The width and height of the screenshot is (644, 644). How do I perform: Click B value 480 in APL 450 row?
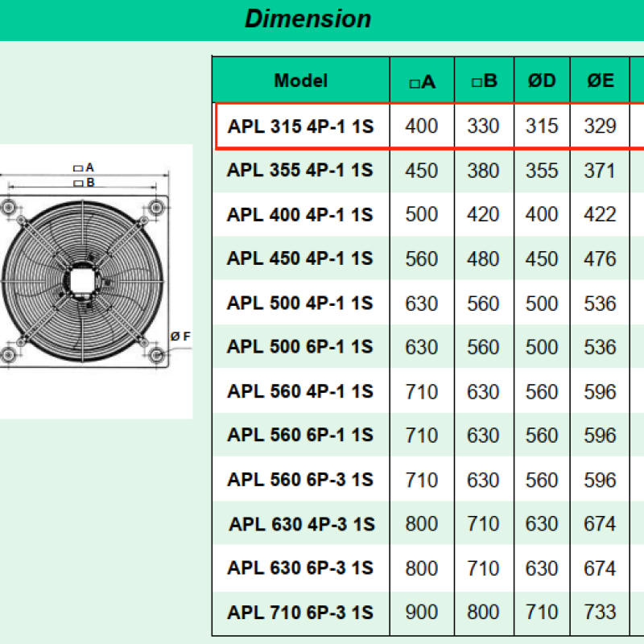coord(483,258)
